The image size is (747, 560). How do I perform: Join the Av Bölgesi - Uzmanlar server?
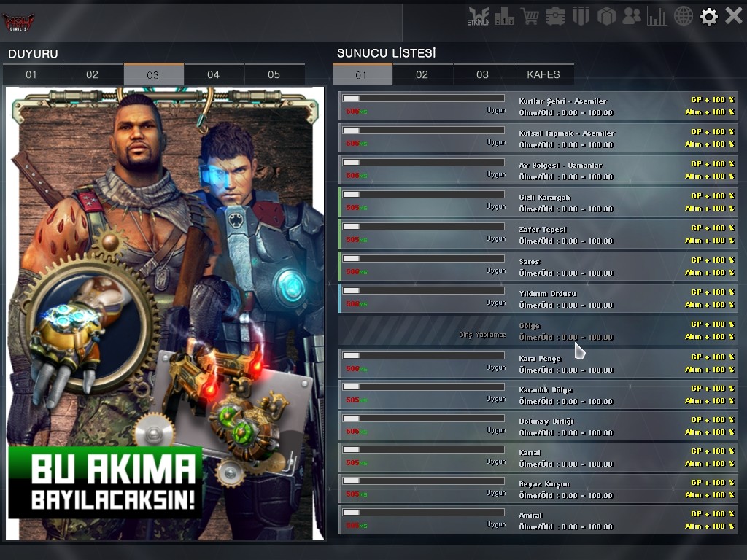pyautogui.click(x=538, y=170)
